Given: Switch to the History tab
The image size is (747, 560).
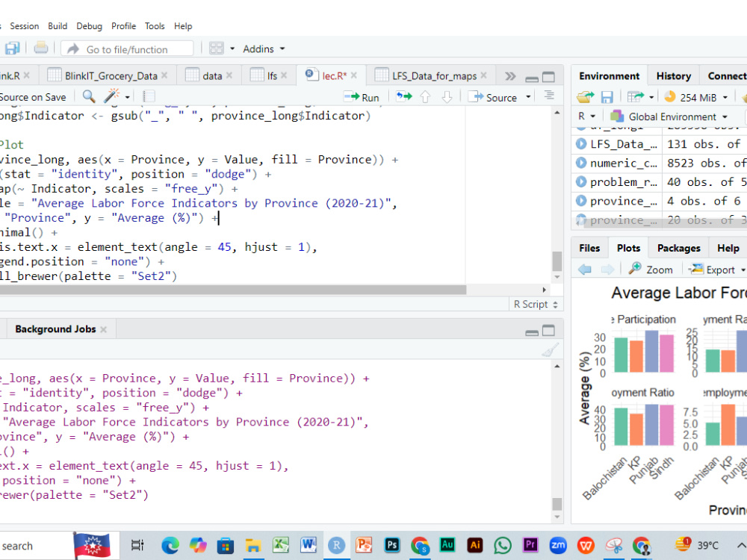Looking at the screenshot, I should (x=673, y=75).
